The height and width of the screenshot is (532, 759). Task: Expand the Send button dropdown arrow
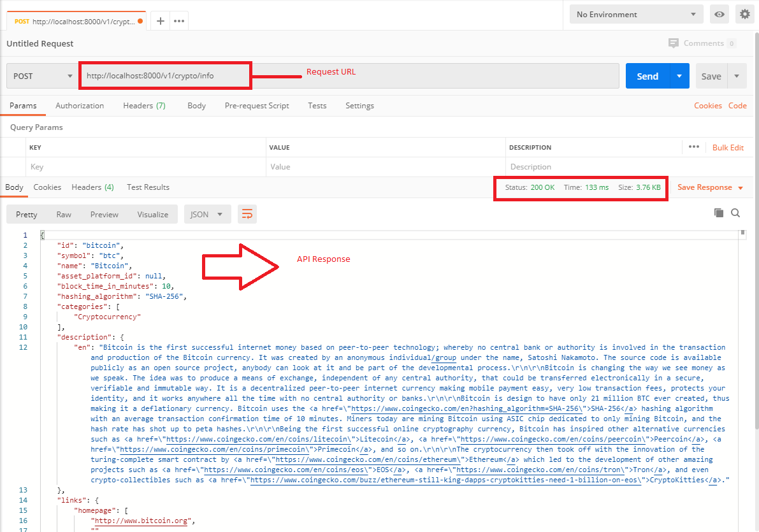tap(679, 76)
